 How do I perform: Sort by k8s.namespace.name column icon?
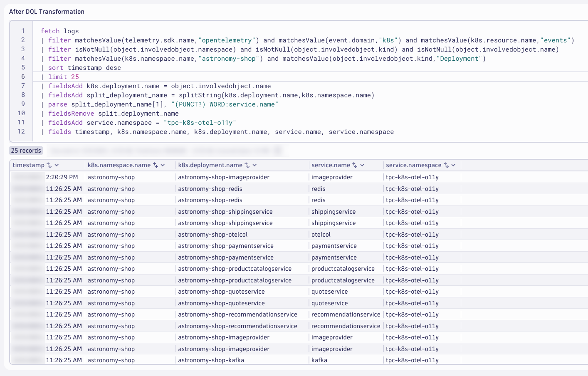pos(156,165)
